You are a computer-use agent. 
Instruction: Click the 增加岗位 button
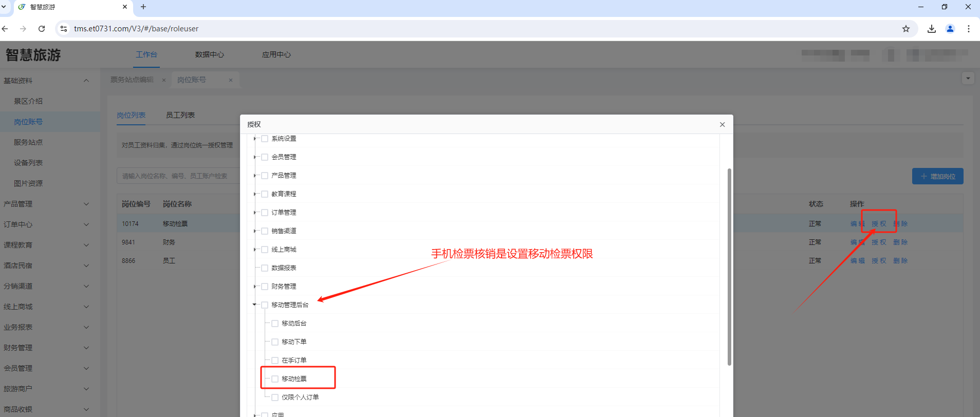click(937, 176)
